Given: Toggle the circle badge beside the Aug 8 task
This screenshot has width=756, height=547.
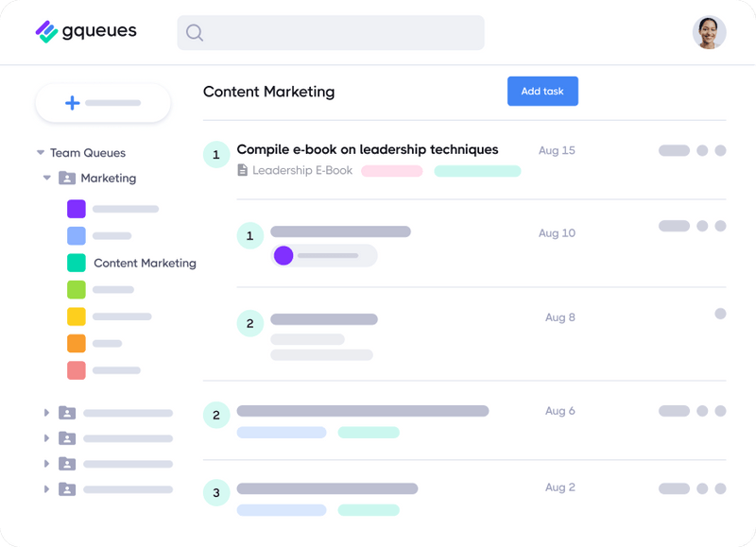Looking at the screenshot, I should [x=250, y=323].
